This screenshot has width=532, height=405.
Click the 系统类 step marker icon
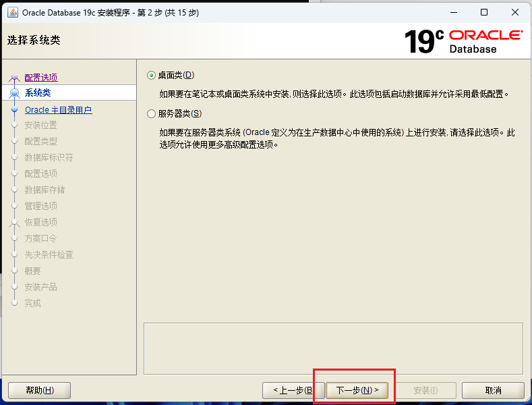[x=14, y=92]
